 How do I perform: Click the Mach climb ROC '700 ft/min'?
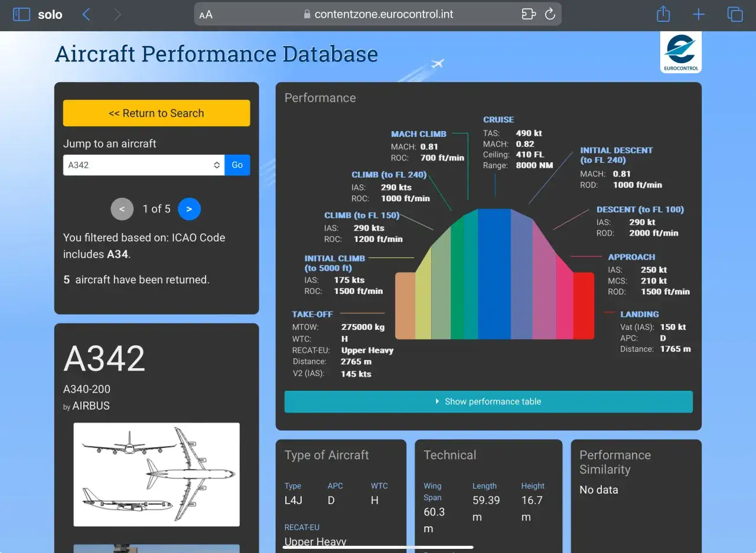coord(442,158)
